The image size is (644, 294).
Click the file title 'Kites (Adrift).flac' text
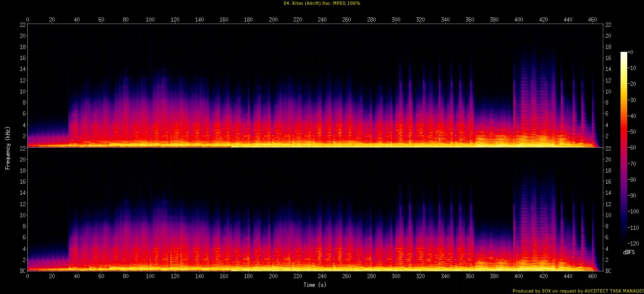(322, 3)
